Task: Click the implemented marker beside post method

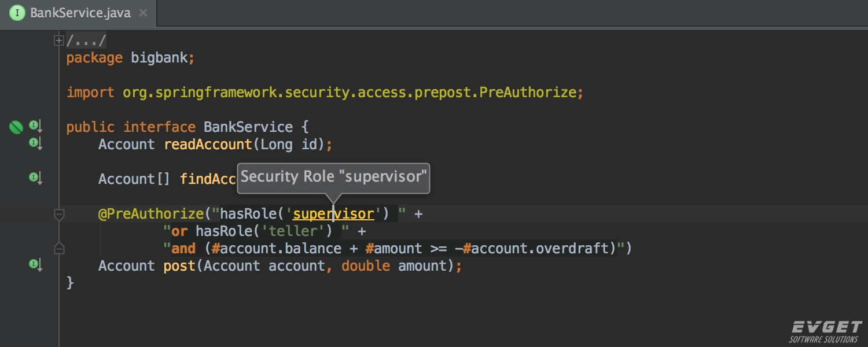Action: (x=36, y=265)
